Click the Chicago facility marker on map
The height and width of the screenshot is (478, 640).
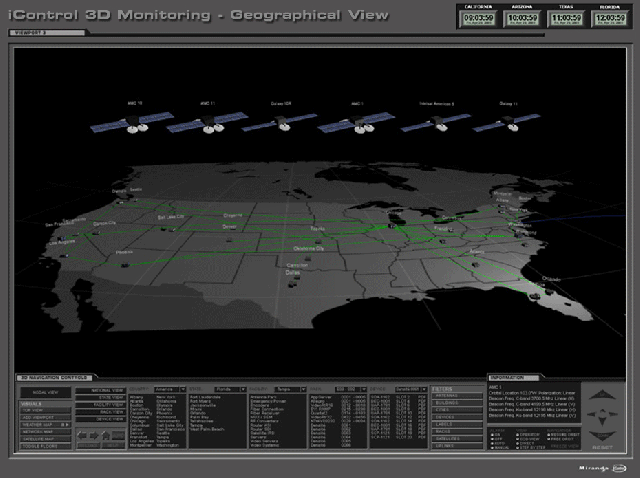[x=392, y=226]
